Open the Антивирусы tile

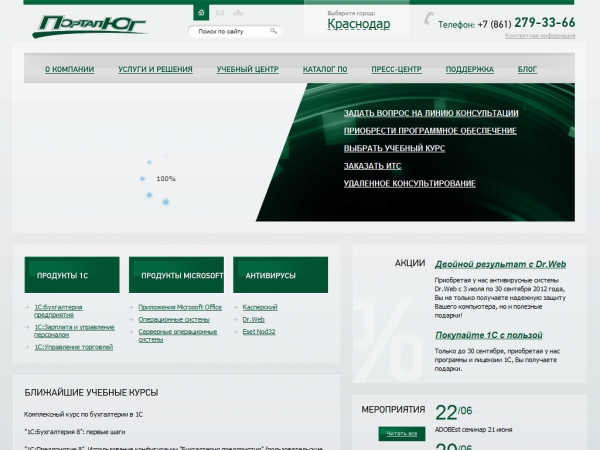coord(280,275)
